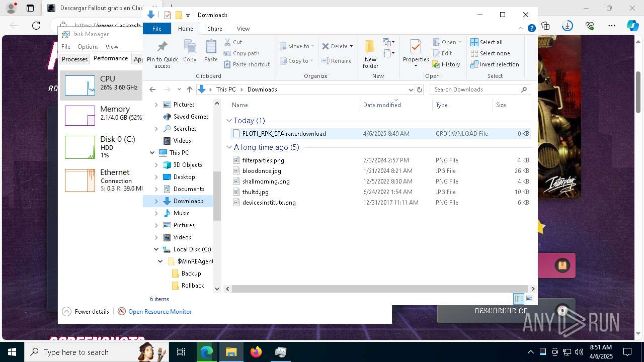Collapse Local Disk (C:) node
The image size is (644, 362).
(156, 249)
